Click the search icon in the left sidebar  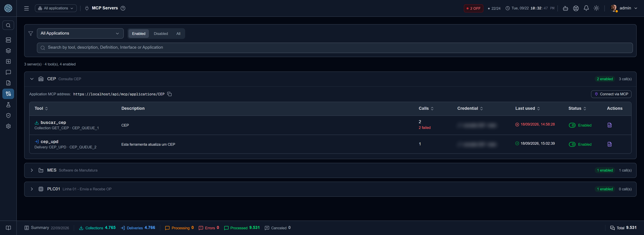click(8, 25)
